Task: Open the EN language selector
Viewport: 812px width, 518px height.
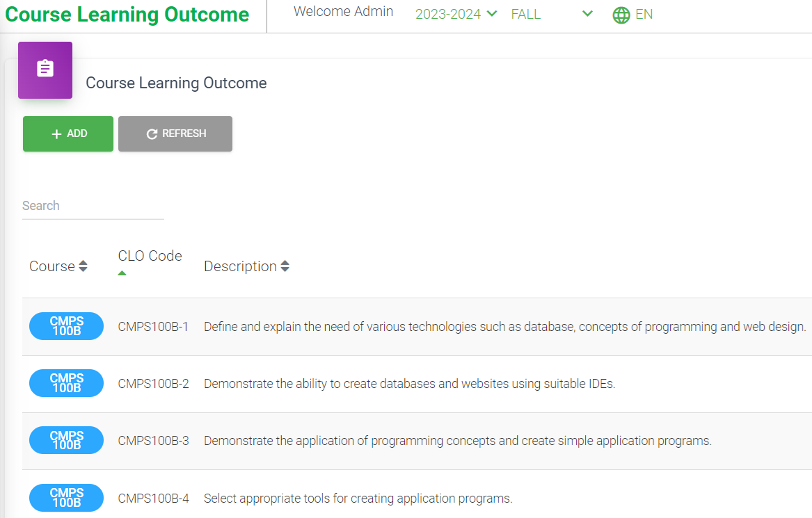Action: [644, 14]
